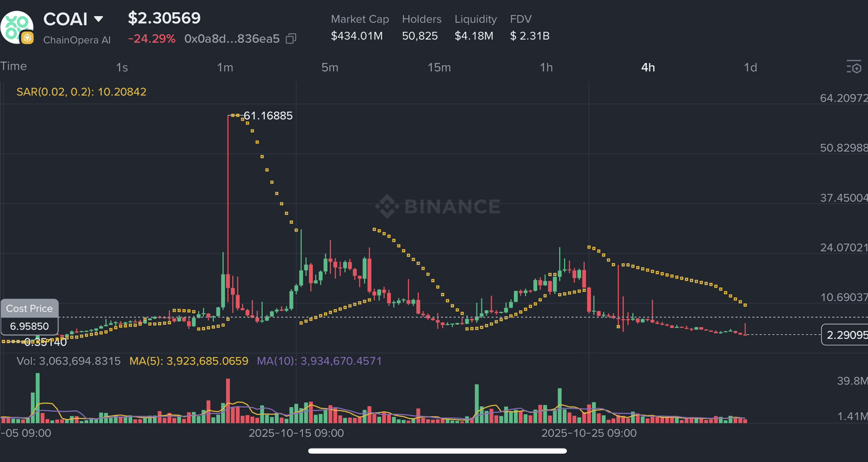Copy the contract address with copy icon
This screenshot has height=462, width=868.
(x=290, y=38)
